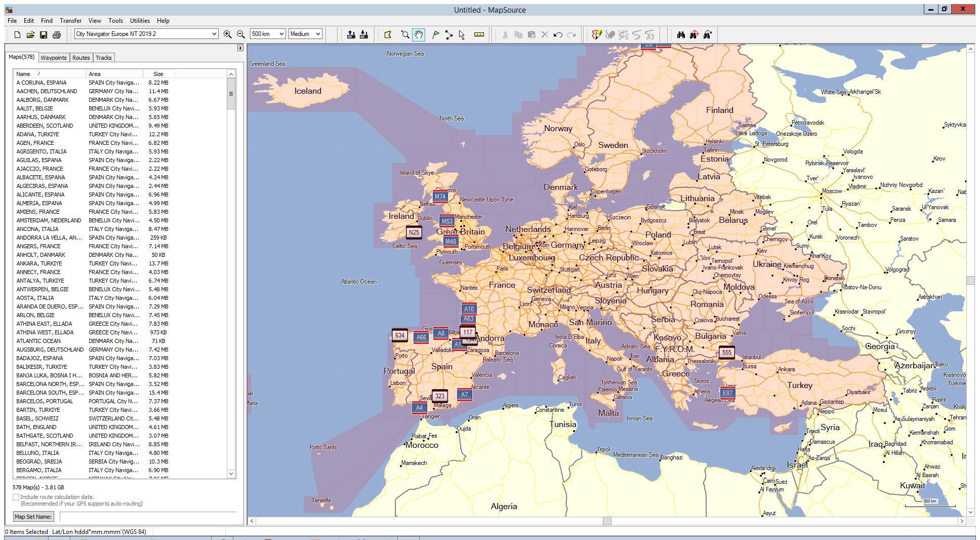Screen dimensions: 980x540
Task: Open the Tools menu
Action: 115,21
